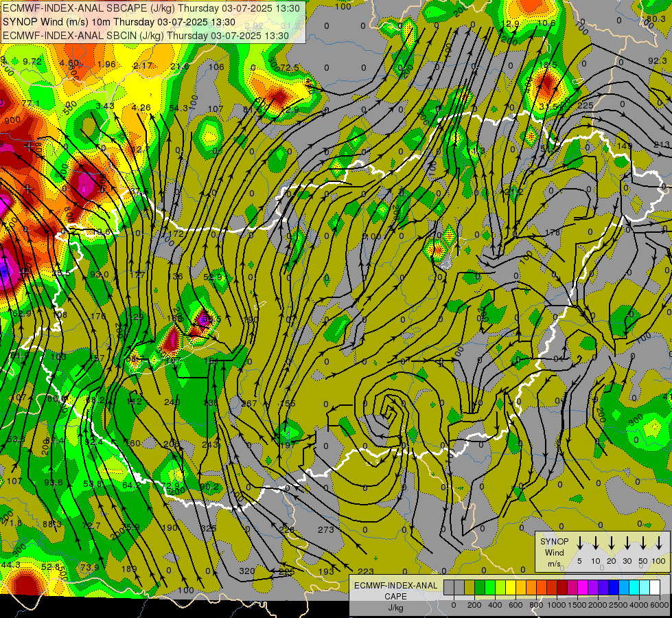
Task: Click the '10.6' value on the map
Action: pos(546,23)
